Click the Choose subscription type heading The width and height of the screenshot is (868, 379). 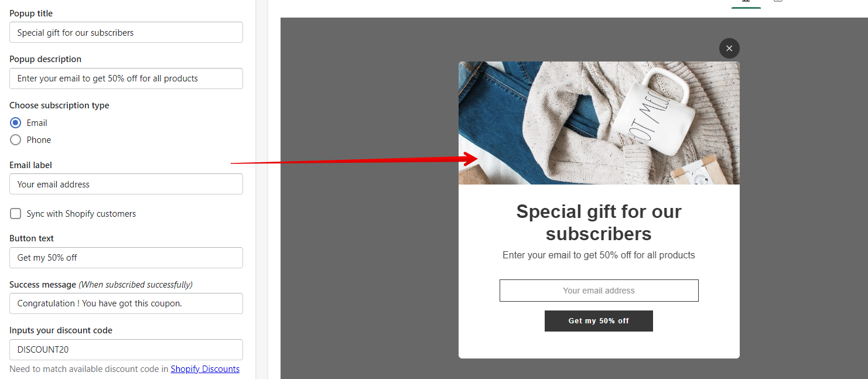[x=59, y=105]
